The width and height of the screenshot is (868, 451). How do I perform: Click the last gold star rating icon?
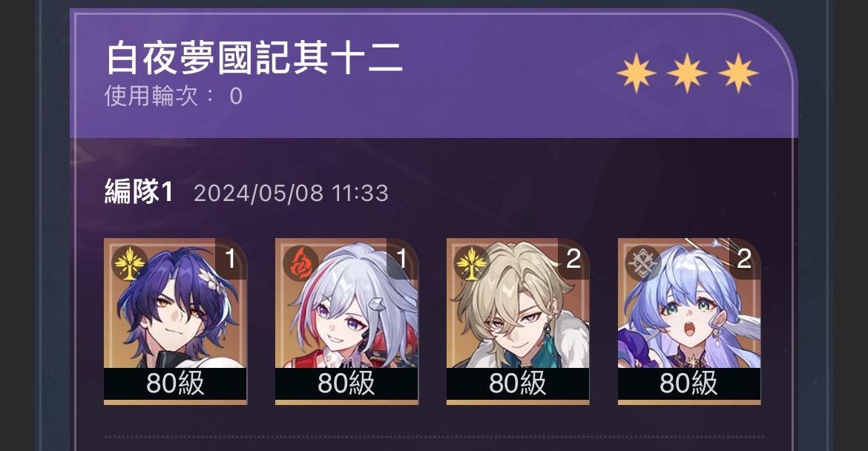[x=738, y=73]
